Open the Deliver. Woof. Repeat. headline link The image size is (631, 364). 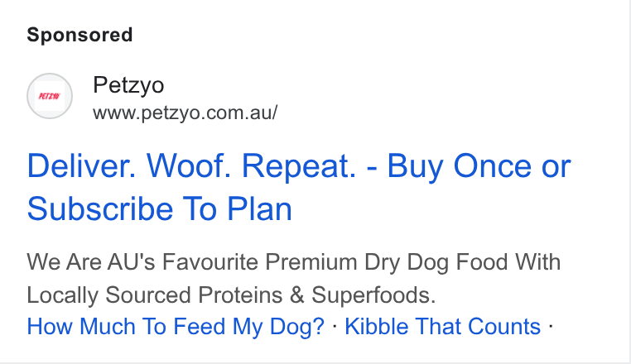[x=299, y=187]
